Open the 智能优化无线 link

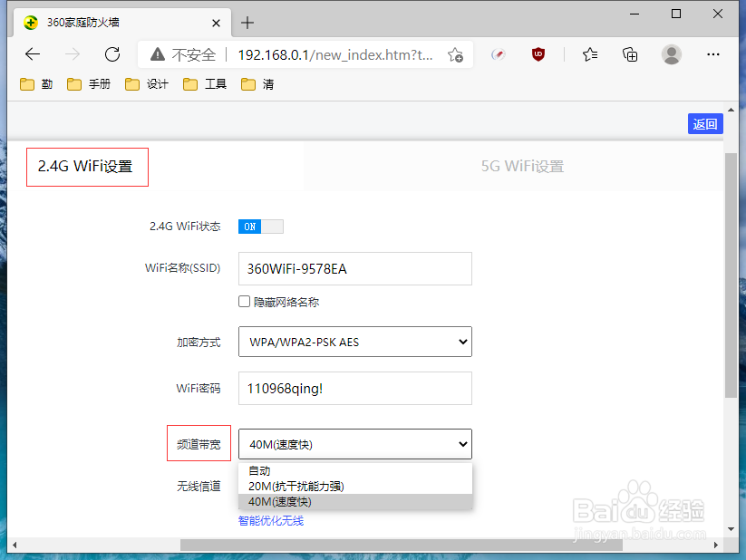click(x=271, y=520)
